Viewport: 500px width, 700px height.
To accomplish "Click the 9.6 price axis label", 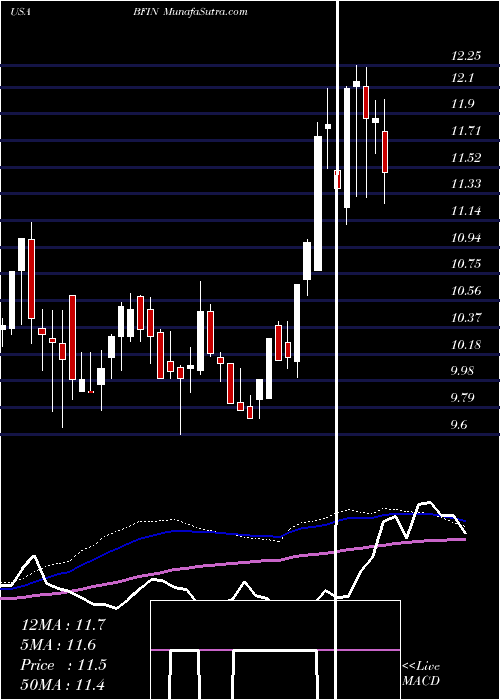I will click(459, 425).
